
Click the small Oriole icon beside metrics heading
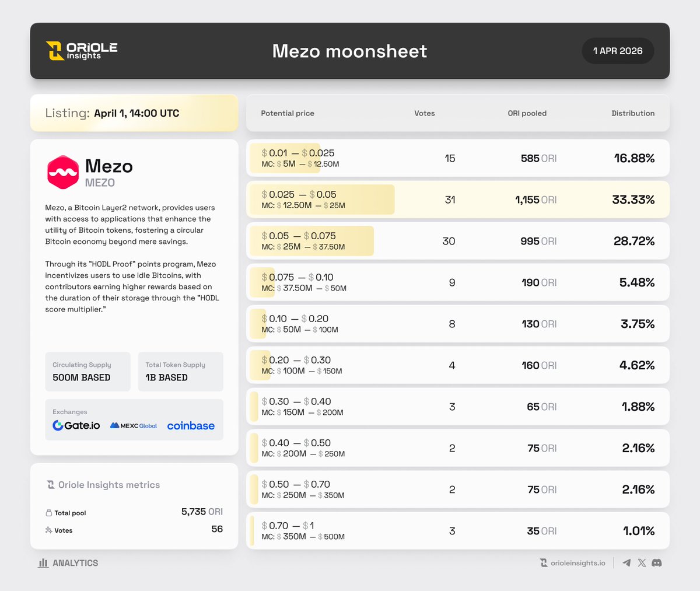pyautogui.click(x=51, y=485)
